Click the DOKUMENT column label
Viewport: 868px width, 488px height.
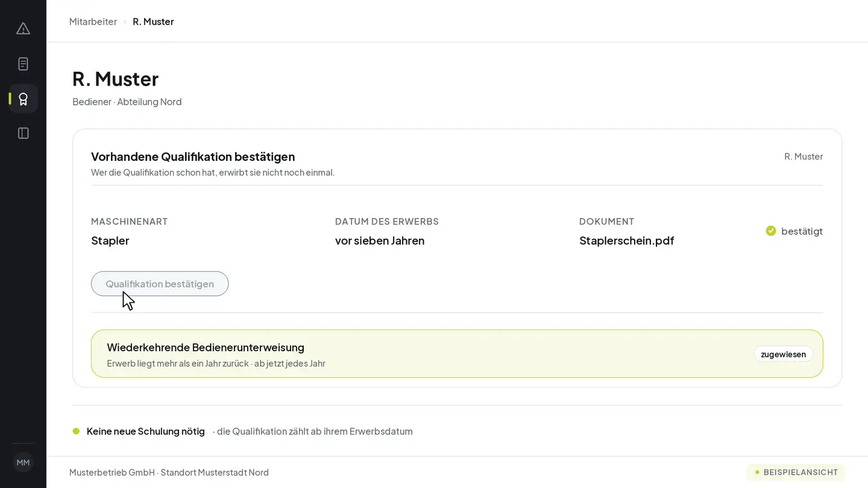(x=607, y=221)
